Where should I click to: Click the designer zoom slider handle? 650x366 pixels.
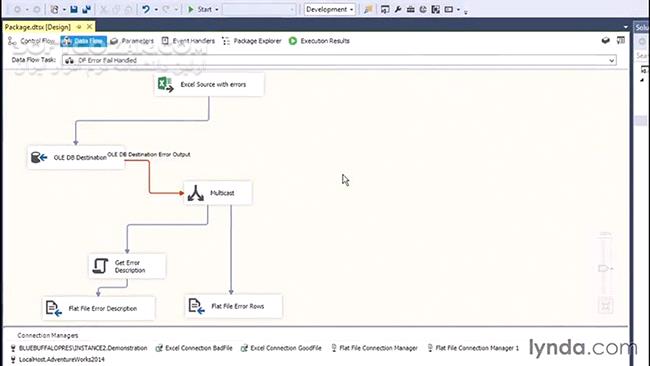coord(605,269)
